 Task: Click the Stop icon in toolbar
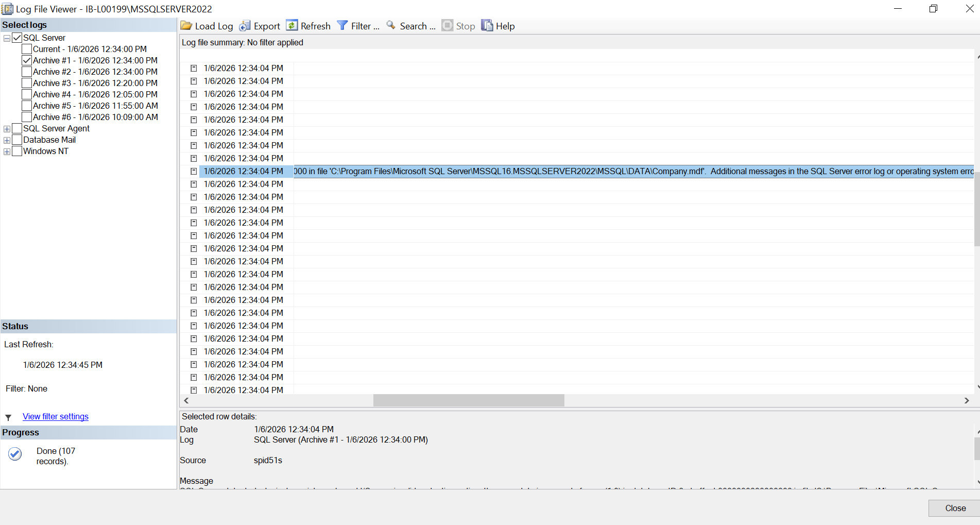click(x=448, y=26)
